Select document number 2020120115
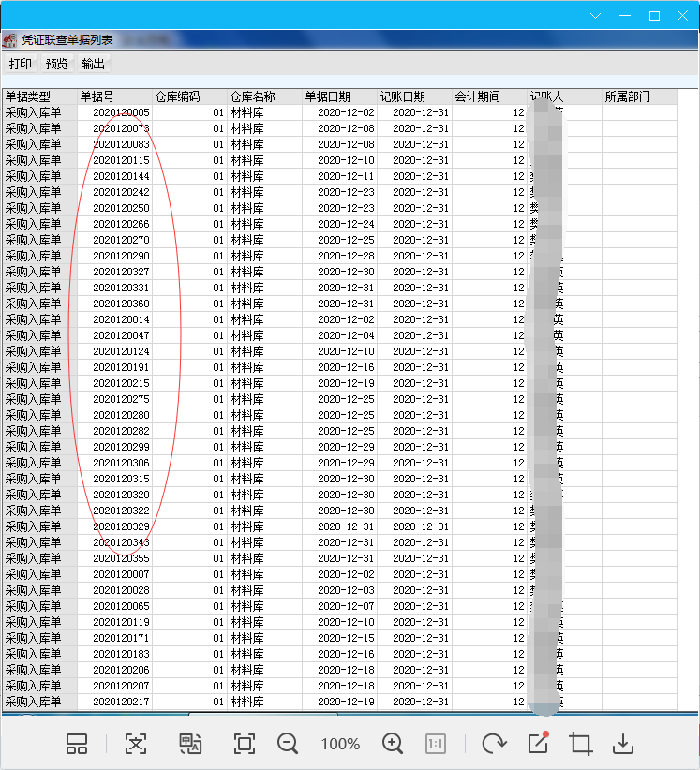This screenshot has height=770, width=700. tap(121, 160)
